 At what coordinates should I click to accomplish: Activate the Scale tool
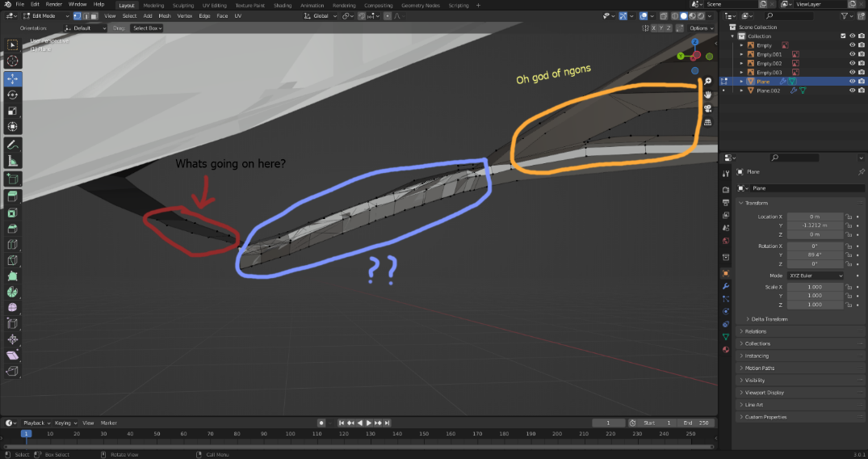[12, 111]
